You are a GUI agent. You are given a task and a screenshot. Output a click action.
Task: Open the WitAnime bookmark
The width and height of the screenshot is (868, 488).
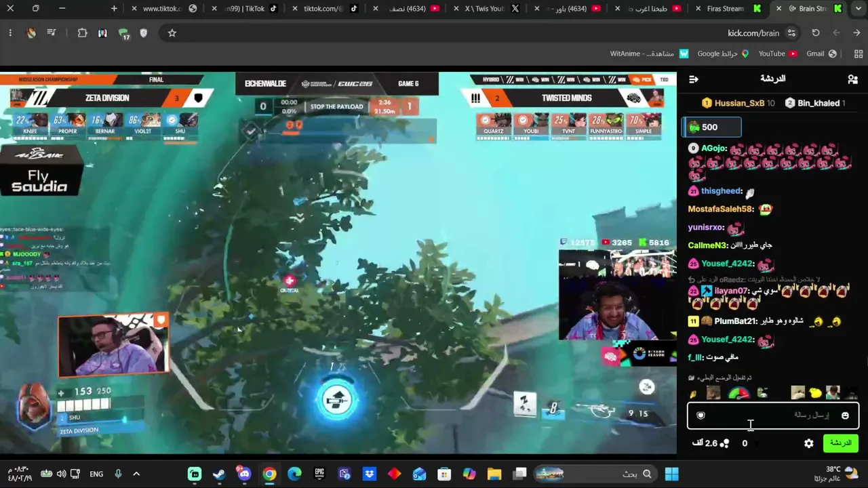pos(649,54)
